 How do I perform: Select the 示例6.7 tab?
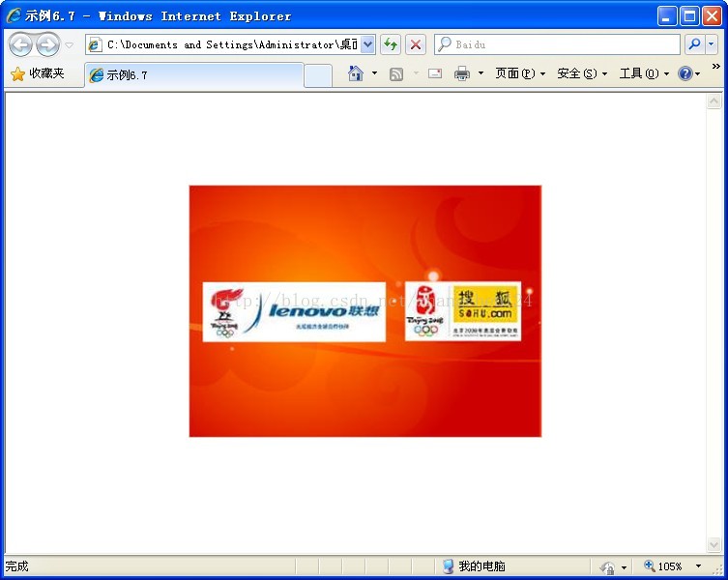(x=194, y=74)
